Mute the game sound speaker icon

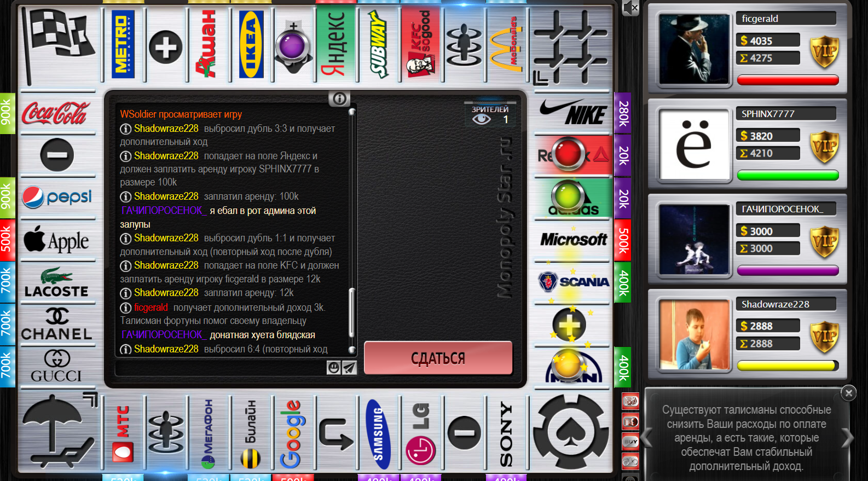tap(630, 8)
